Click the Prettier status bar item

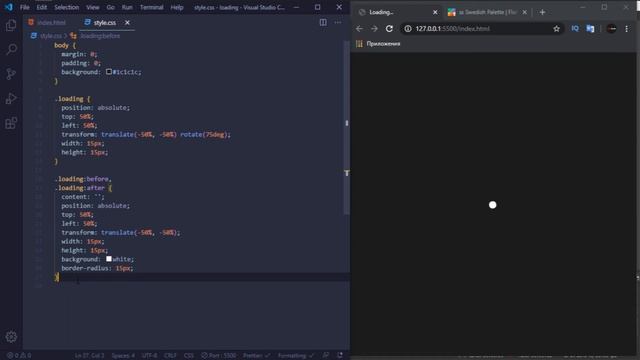click(256, 356)
